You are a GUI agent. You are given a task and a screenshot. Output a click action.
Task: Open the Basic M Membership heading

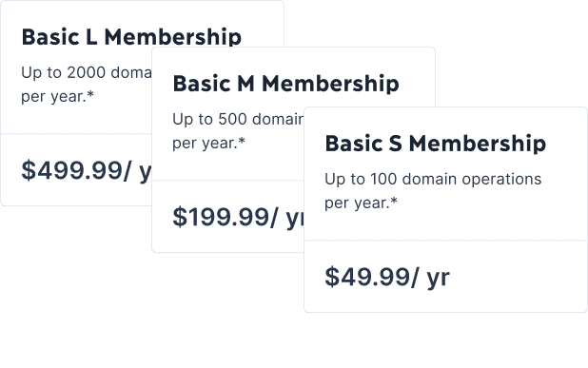285,83
